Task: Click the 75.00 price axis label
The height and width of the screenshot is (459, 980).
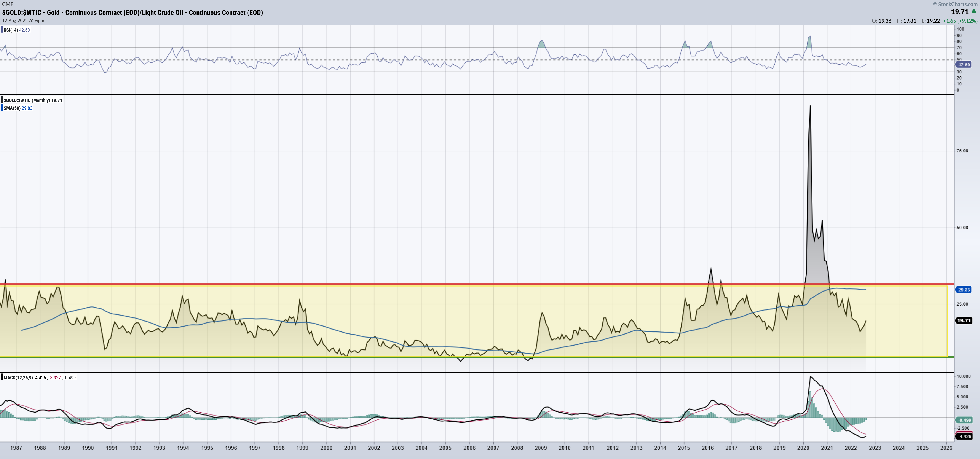Action: tap(962, 151)
